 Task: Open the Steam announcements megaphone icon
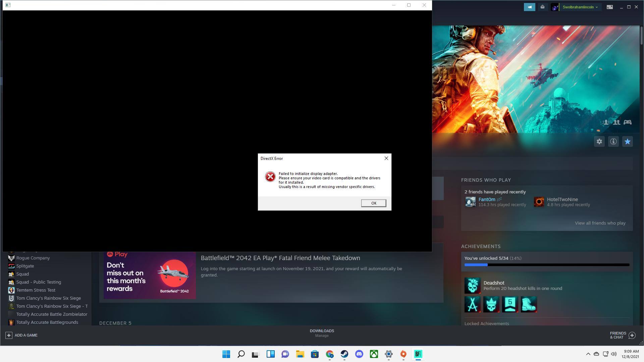click(x=529, y=7)
